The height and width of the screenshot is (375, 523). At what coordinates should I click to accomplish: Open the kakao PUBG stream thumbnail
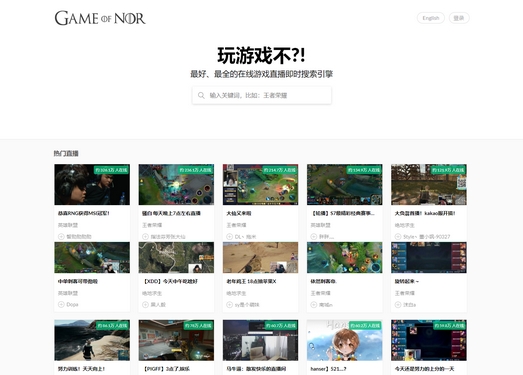coord(429,184)
